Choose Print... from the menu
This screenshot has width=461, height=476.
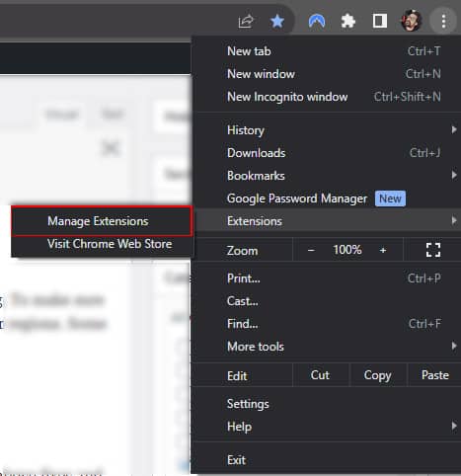tap(326, 278)
